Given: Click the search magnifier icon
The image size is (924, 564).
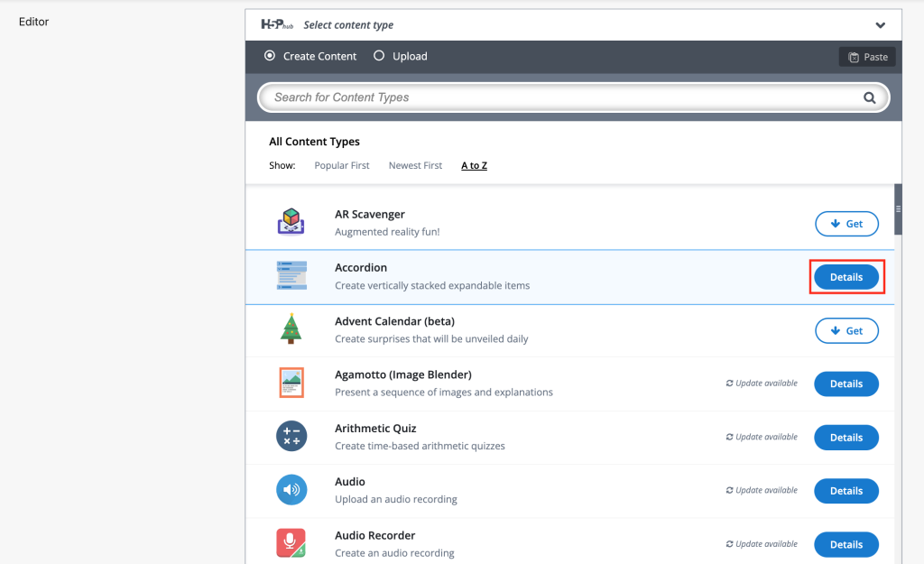Looking at the screenshot, I should tap(869, 97).
